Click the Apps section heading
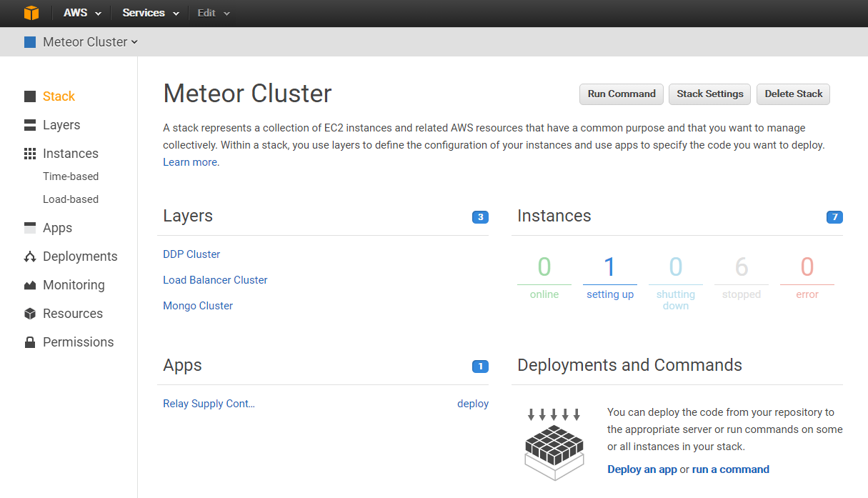This screenshot has height=498, width=868. (182, 365)
